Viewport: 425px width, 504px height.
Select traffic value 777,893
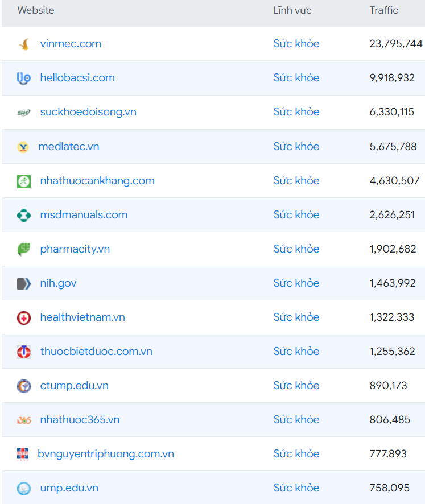point(388,454)
